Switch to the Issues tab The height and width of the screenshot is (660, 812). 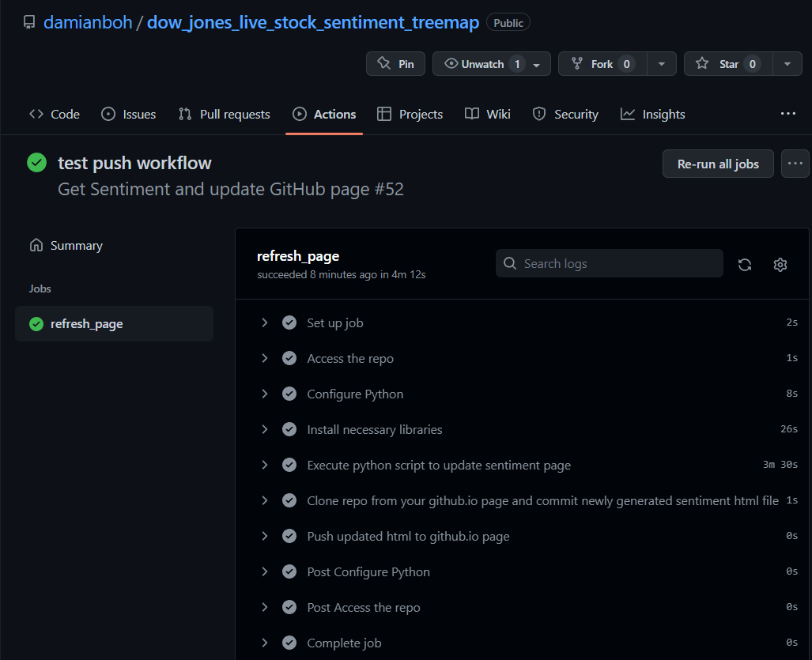point(128,114)
